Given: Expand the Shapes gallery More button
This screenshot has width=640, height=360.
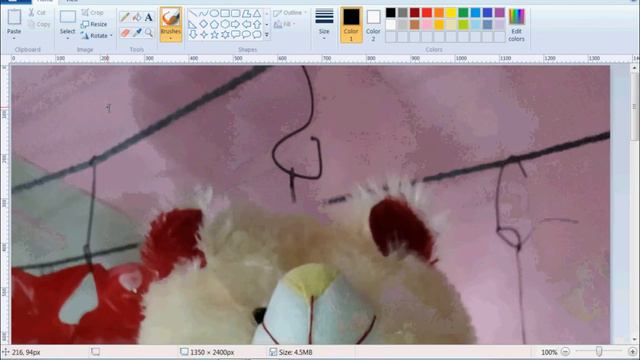Looking at the screenshot, I should pyautogui.click(x=267, y=35).
